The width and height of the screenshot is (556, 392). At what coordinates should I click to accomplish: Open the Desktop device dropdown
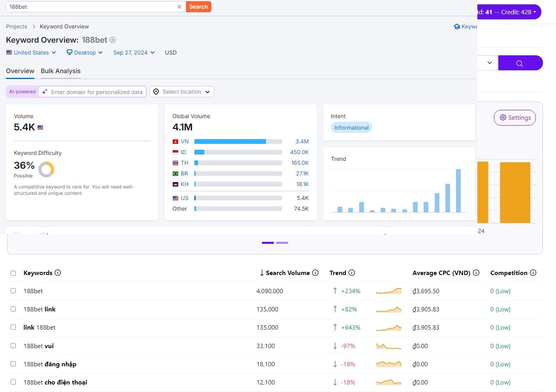pos(85,53)
